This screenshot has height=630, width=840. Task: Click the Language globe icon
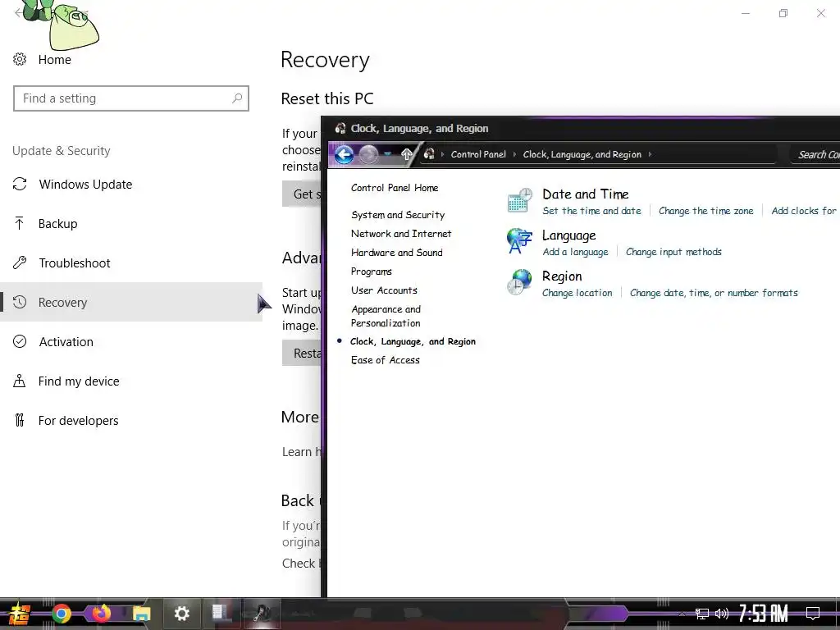point(519,241)
